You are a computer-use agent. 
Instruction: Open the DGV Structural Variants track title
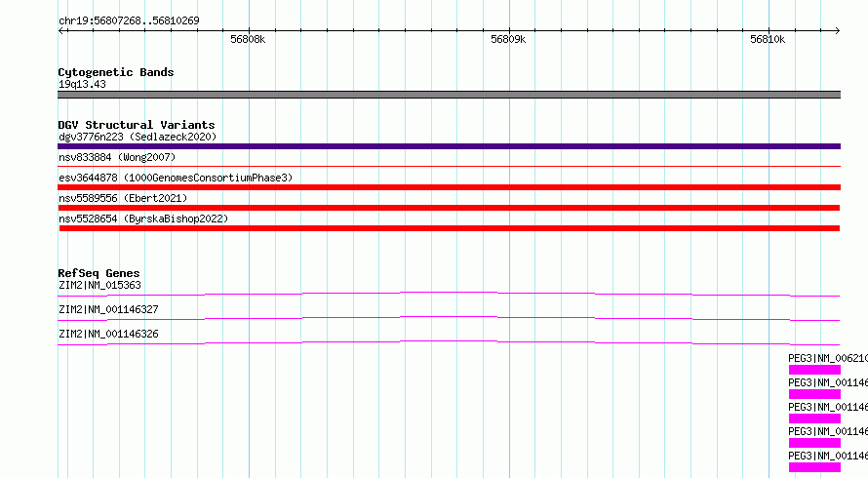click(x=137, y=125)
